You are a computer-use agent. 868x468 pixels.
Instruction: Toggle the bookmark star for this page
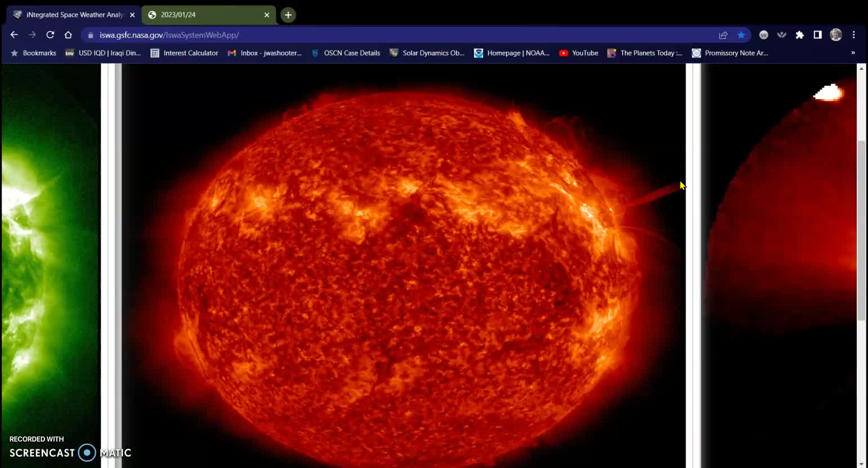[x=741, y=35]
